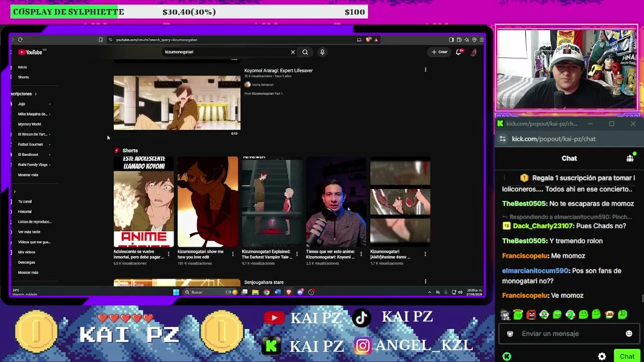644x362 pixels.
Task: Open 'Tienes que ver este anime' short thumbnail
Action: (x=336, y=202)
